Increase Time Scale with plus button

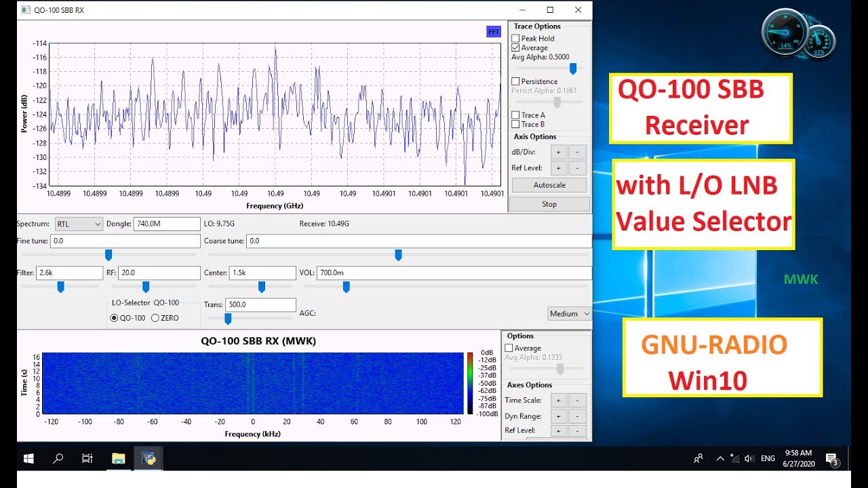[x=558, y=401]
